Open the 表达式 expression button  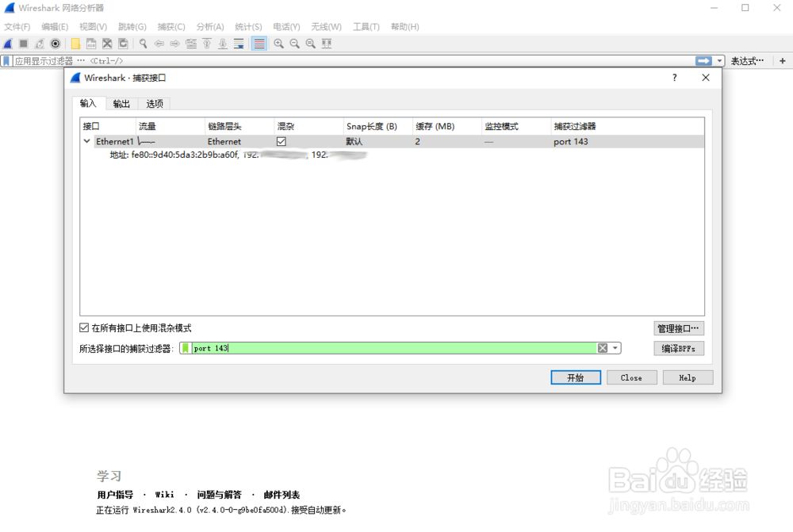tap(747, 61)
